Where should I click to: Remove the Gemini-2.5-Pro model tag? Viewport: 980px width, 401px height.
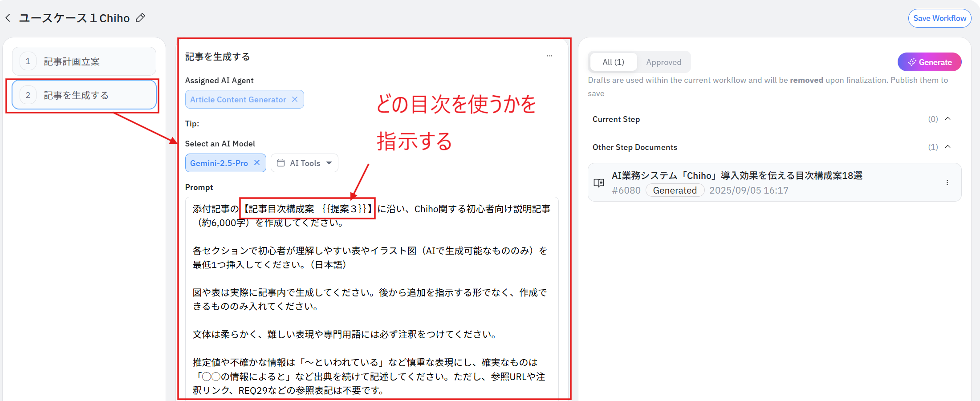pyautogui.click(x=257, y=163)
